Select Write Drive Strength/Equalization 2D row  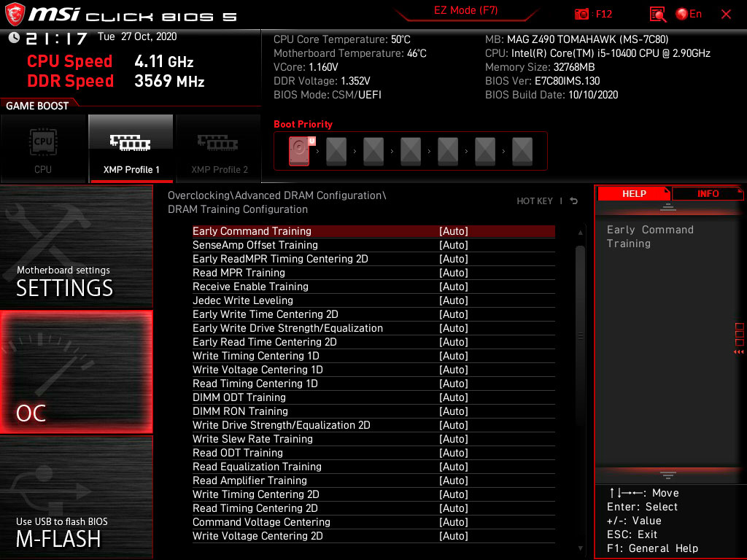point(373,425)
